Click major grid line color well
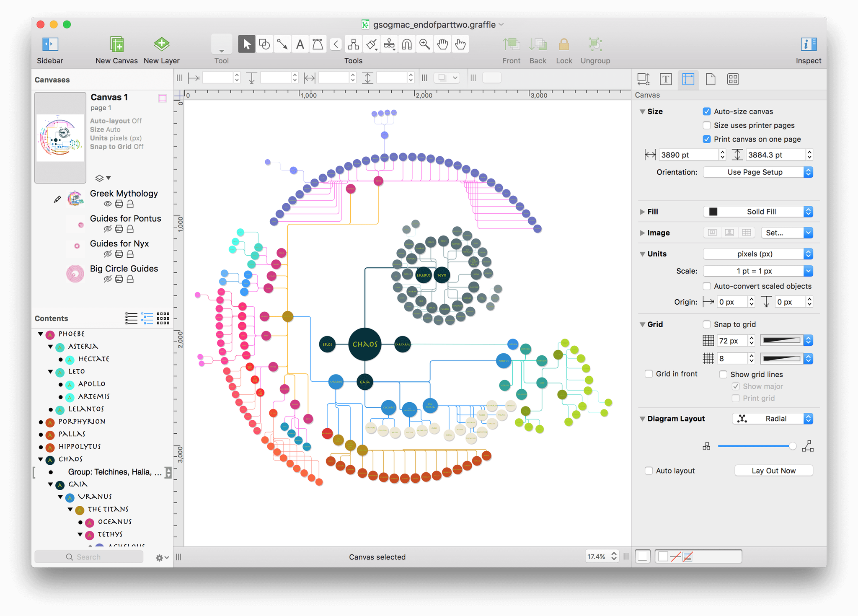 click(x=781, y=340)
